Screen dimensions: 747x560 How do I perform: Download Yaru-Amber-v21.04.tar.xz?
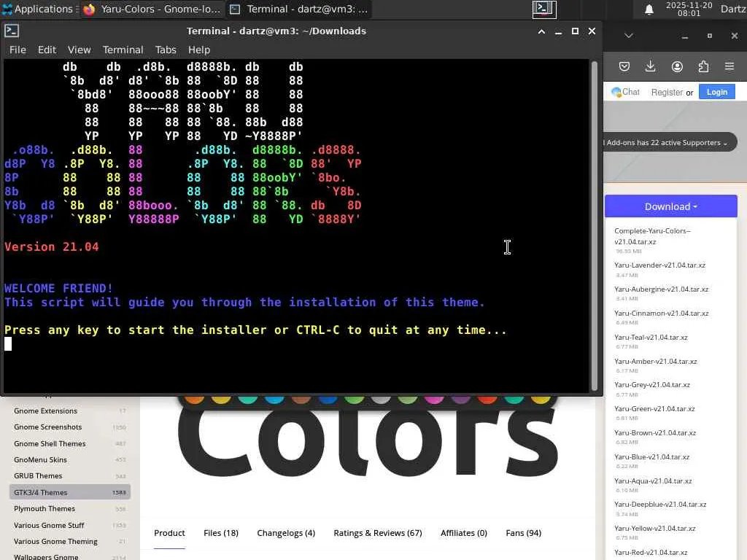pyautogui.click(x=656, y=362)
